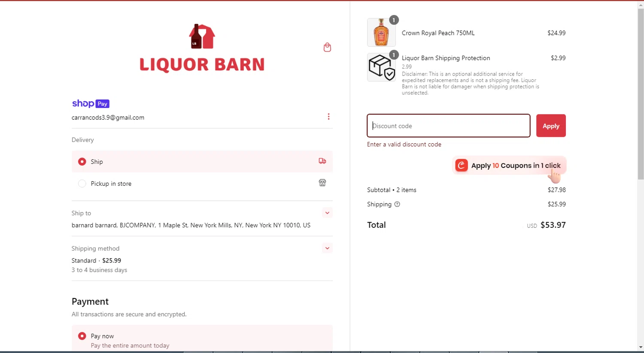Click the Subtotal $27.98 value
Image resolution: width=644 pixels, height=353 pixels.
(556, 190)
